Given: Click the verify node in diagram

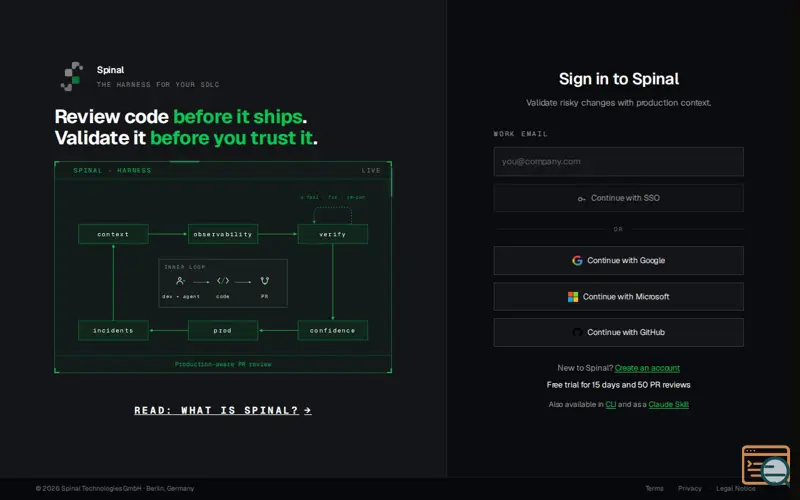Looking at the screenshot, I should coord(333,234).
